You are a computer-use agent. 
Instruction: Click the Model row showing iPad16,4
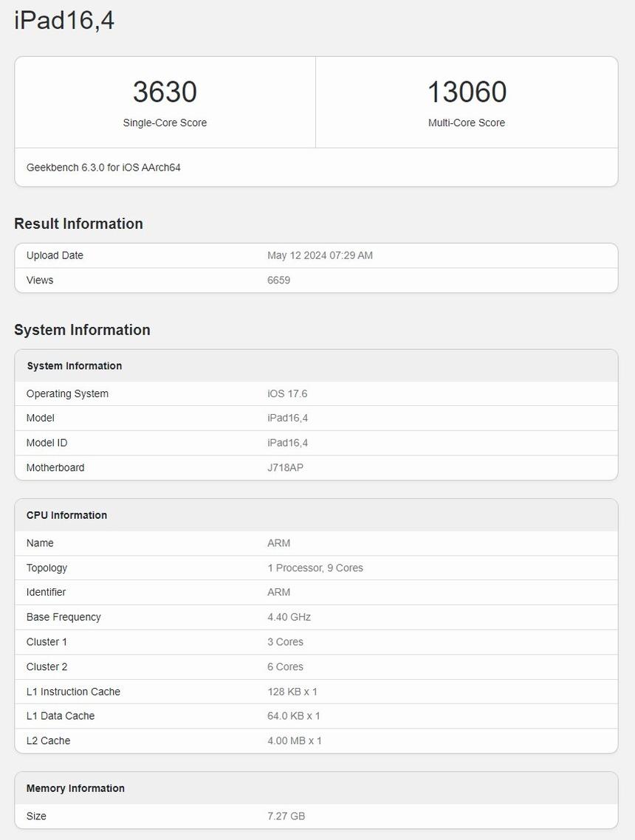click(x=317, y=418)
